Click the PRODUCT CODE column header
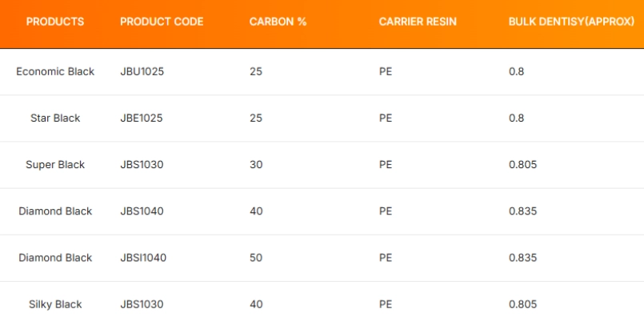Image resolution: width=644 pixels, height=325 pixels. [x=161, y=22]
